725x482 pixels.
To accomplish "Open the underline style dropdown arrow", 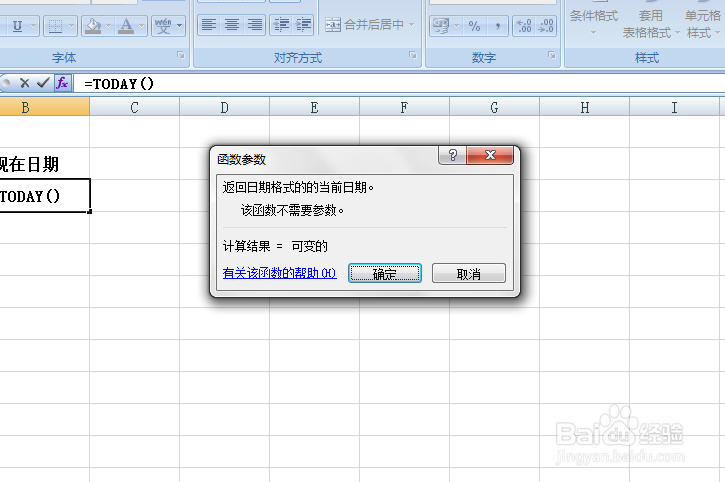I will click(33, 25).
